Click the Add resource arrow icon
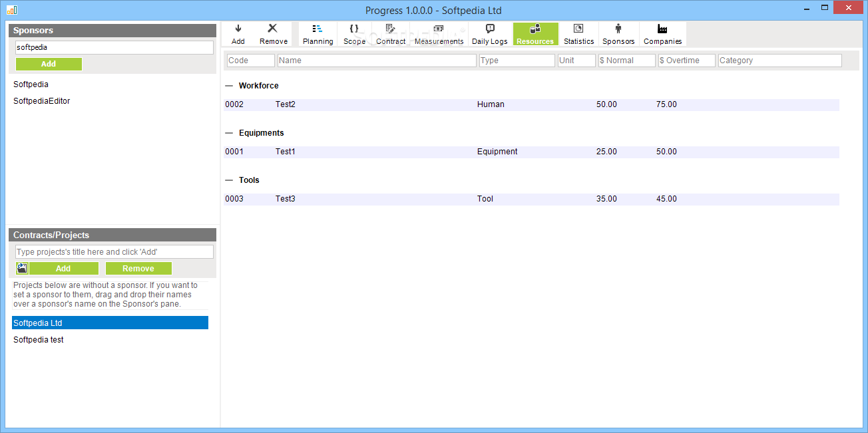 (238, 29)
